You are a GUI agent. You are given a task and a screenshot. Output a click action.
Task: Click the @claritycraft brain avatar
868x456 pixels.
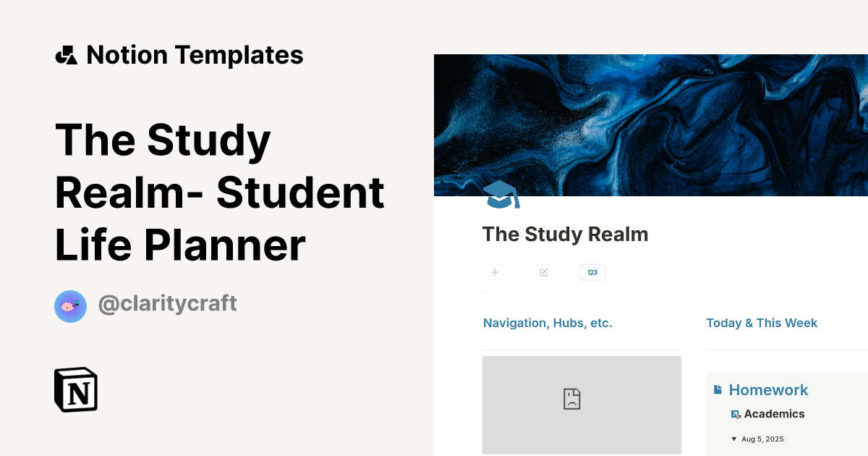click(70, 306)
